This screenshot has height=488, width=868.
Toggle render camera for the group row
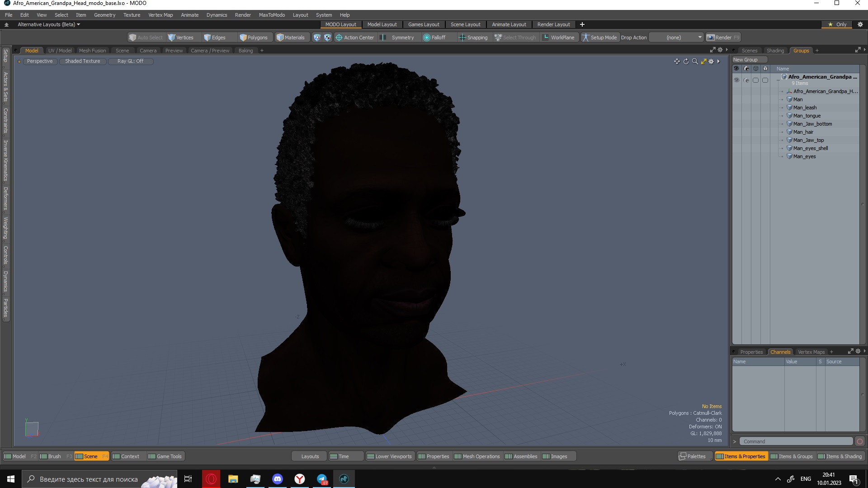(x=746, y=80)
